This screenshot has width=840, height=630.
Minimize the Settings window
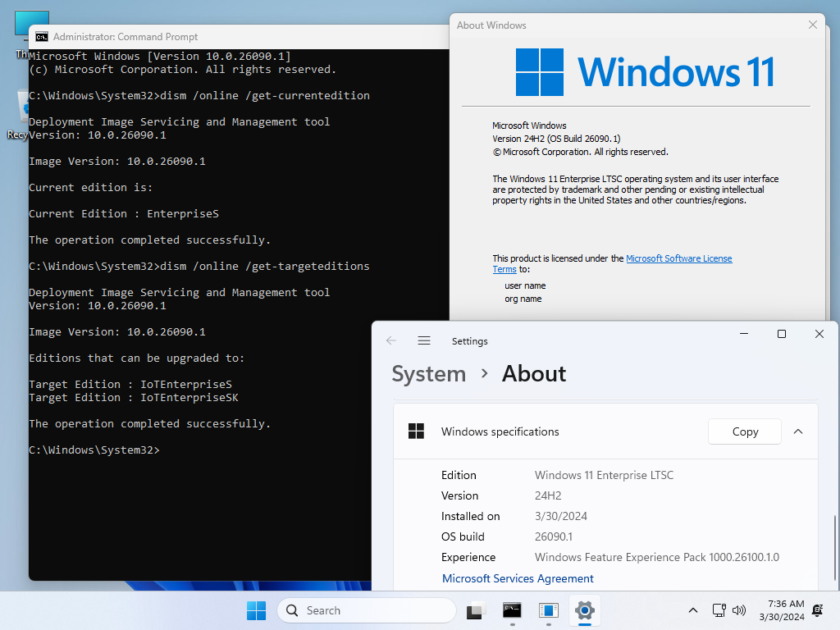[743, 334]
